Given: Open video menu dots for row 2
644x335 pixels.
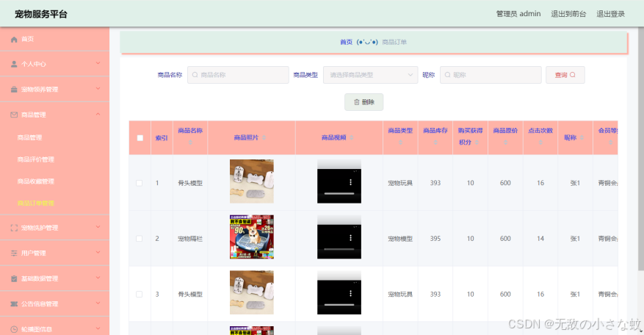Looking at the screenshot, I should pos(350,237).
